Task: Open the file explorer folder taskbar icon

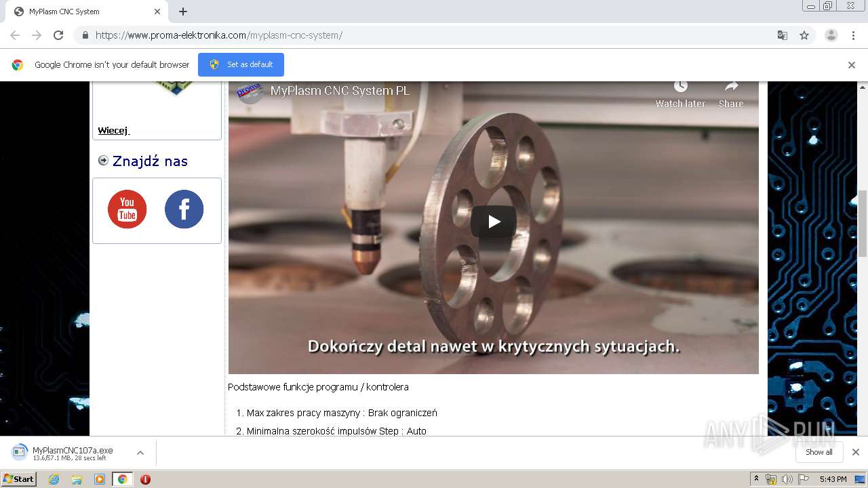Action: coord(77,479)
